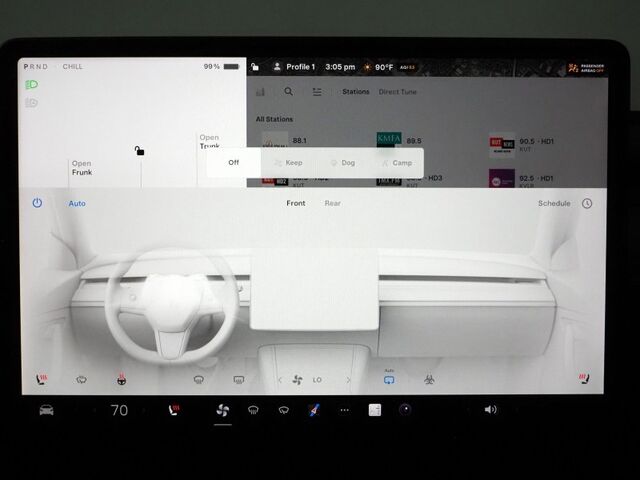Toggle driver seat heater in climate panel

(x=41, y=379)
